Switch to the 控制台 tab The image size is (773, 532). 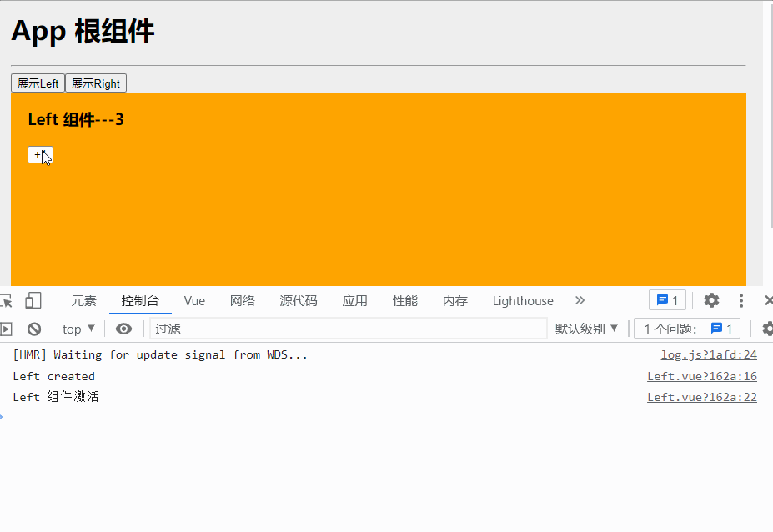click(140, 301)
